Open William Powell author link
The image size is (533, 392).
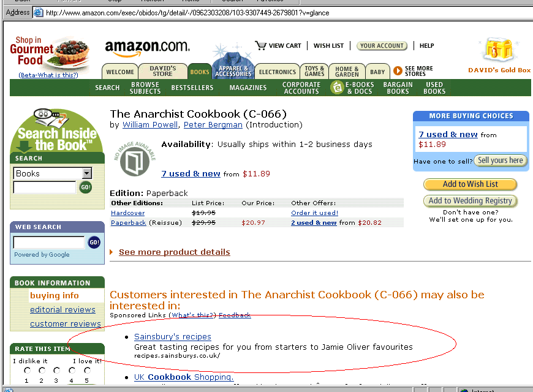pos(150,125)
